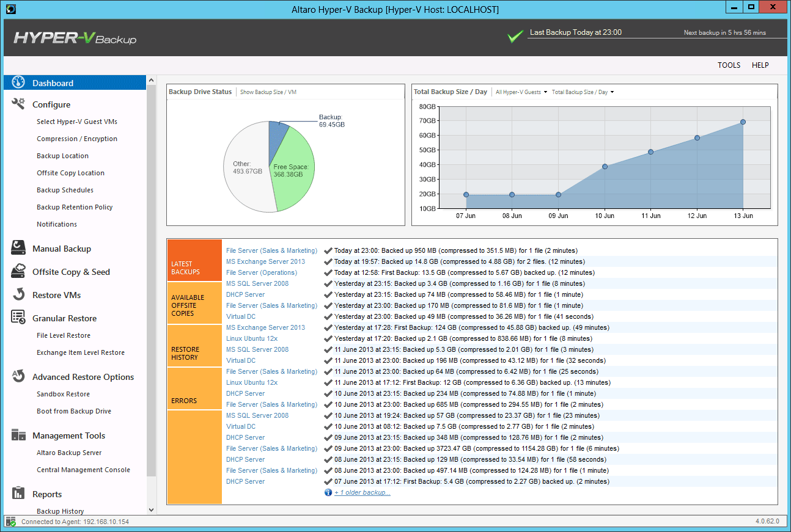
Task: Expand the All Hyper-V Guests dropdown
Action: tap(521, 92)
